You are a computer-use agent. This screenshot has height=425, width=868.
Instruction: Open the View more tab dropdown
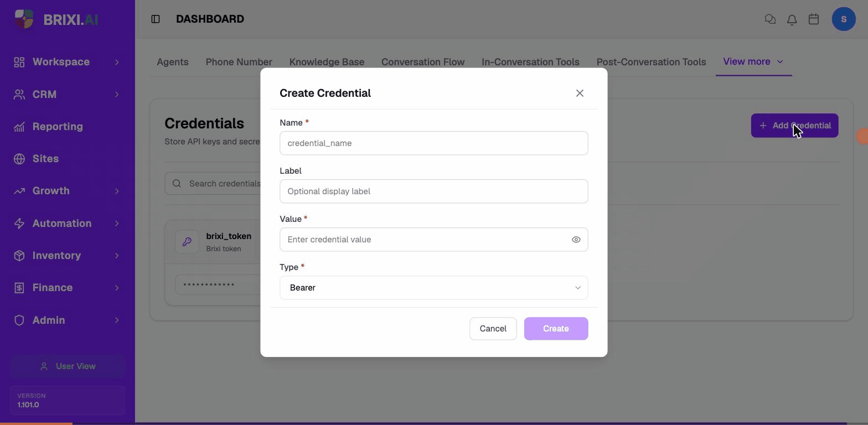click(753, 61)
